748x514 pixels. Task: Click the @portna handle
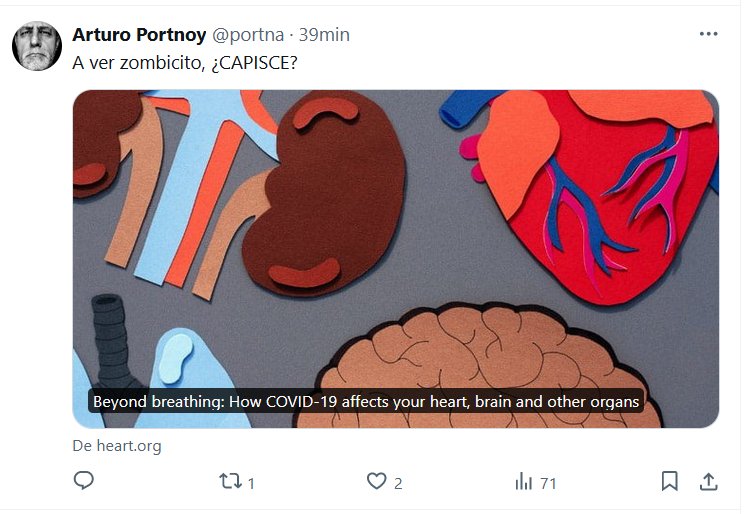pyautogui.click(x=246, y=35)
